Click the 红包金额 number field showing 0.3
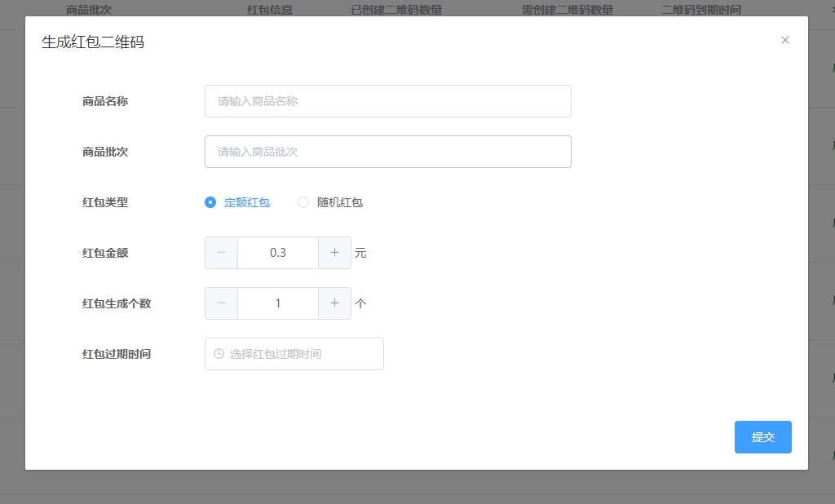This screenshot has height=504, width=835. click(x=278, y=253)
